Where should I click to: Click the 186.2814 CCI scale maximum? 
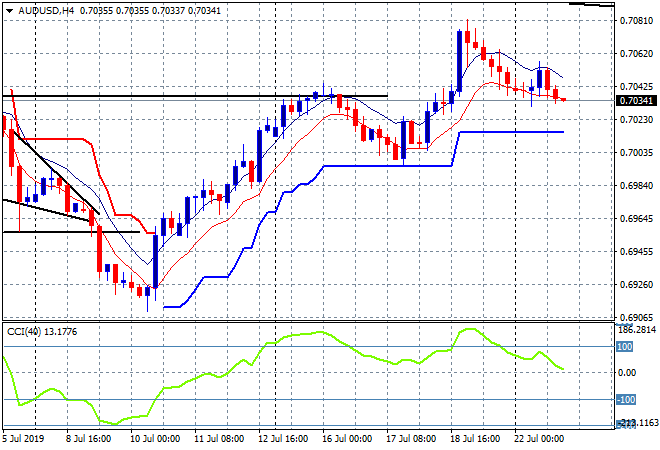pos(637,330)
